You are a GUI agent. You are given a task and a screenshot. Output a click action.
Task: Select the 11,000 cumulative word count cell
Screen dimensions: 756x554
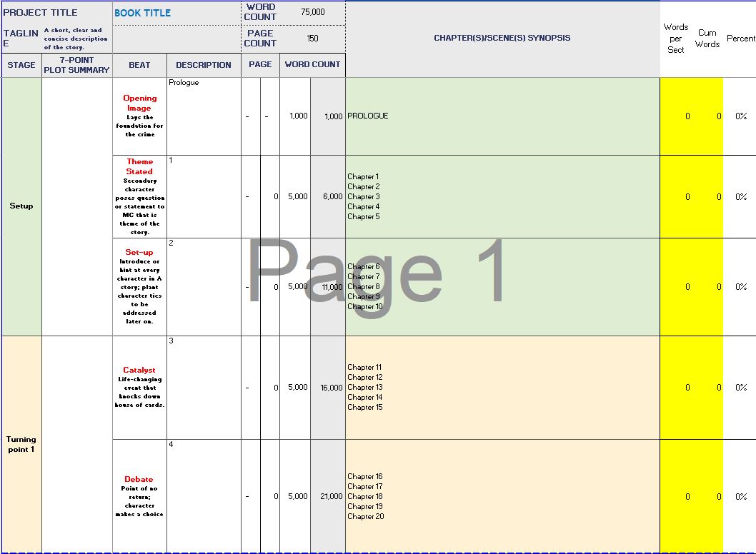pyautogui.click(x=328, y=286)
